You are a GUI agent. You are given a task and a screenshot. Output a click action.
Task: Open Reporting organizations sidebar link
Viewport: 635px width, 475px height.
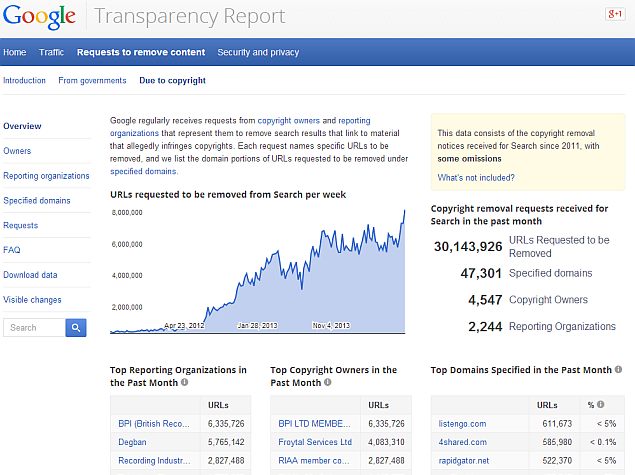(46, 176)
